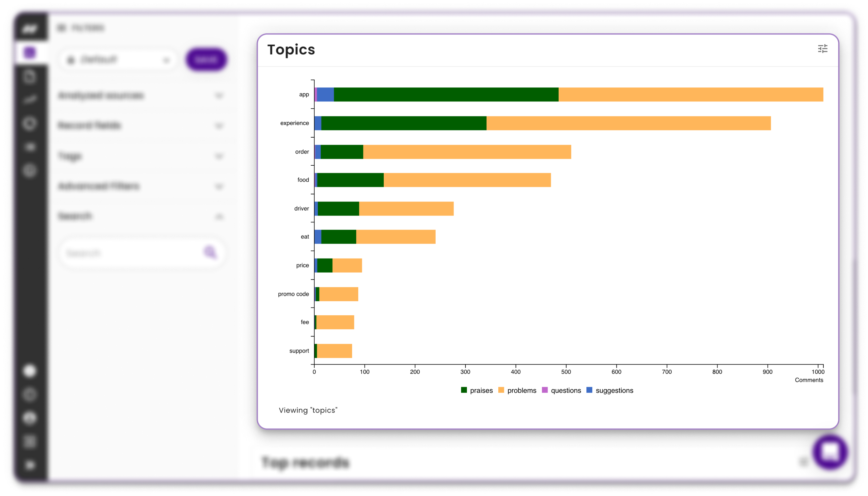Click the 'Top records' heading below
Screen dimensions: 868x496
305,463
